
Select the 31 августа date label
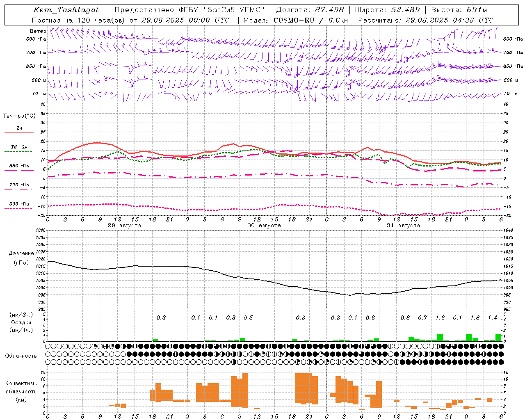pyautogui.click(x=404, y=226)
